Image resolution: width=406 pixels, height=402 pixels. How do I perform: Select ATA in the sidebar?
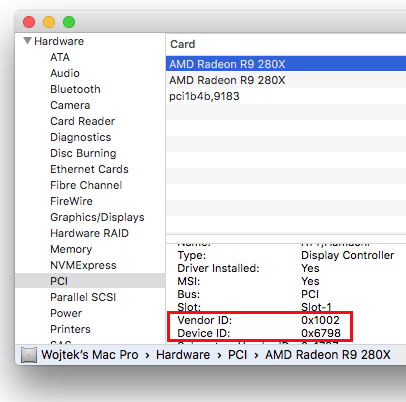60,57
